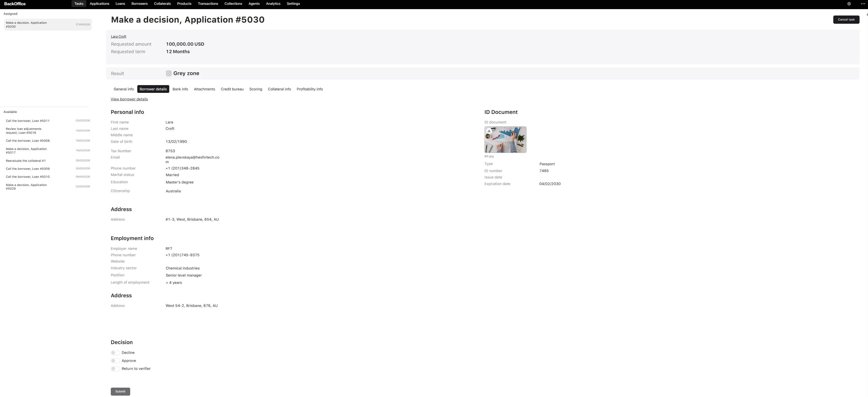Click the Senior level manager position
The height and width of the screenshot is (397, 868).
coord(184,276)
